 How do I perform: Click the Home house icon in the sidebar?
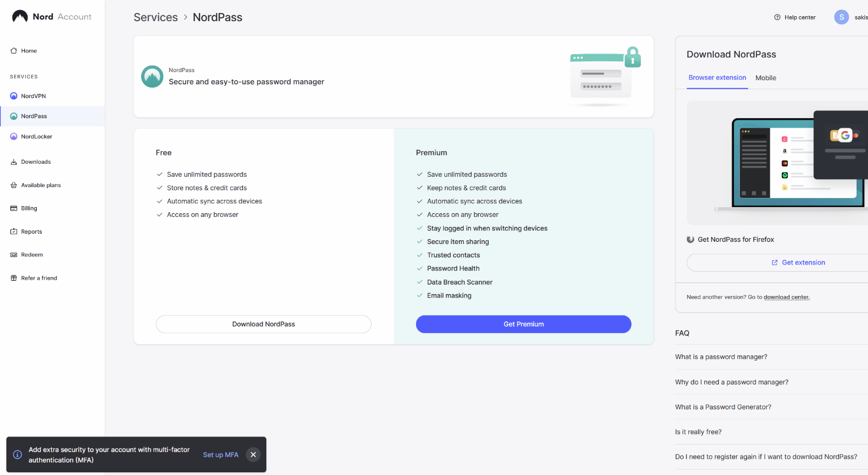coord(14,51)
